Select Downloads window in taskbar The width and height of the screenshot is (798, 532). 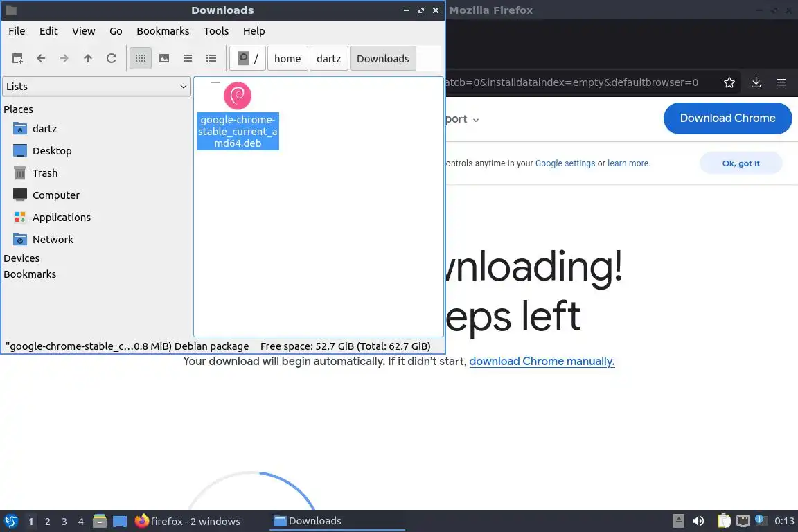337,522
